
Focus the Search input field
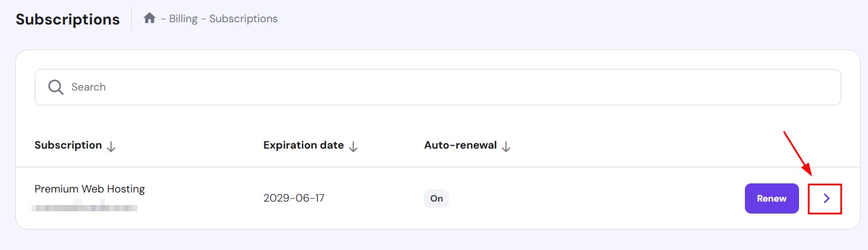coord(445,87)
